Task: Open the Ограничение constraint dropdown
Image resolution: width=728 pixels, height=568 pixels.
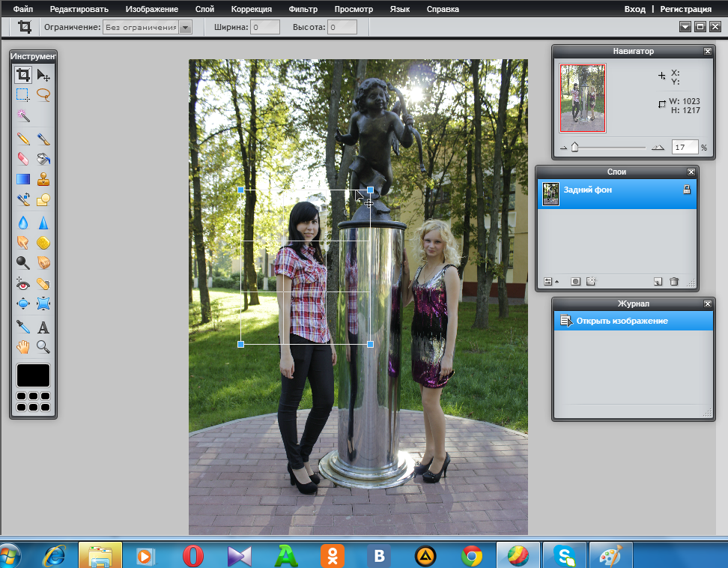Action: [148, 27]
